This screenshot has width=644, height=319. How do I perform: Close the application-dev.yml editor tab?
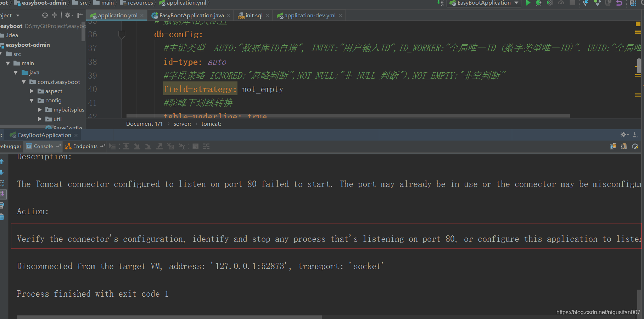coord(340,16)
